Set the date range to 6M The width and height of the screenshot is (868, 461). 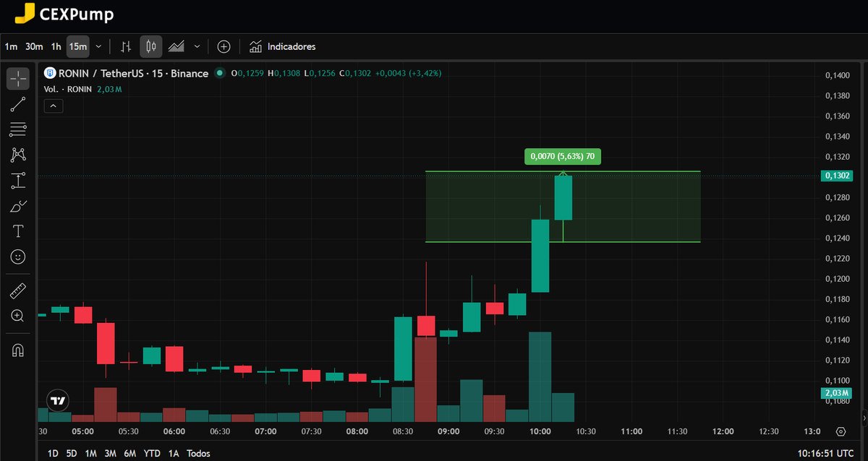129,453
